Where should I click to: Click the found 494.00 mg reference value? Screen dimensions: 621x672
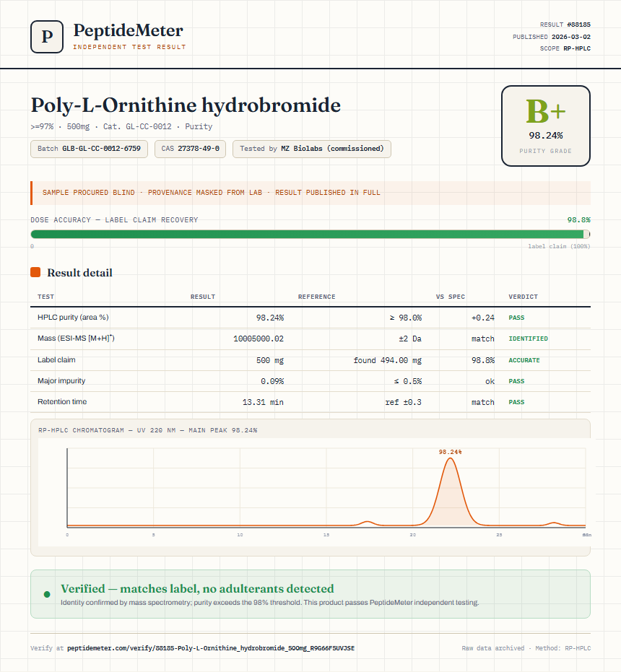click(388, 360)
